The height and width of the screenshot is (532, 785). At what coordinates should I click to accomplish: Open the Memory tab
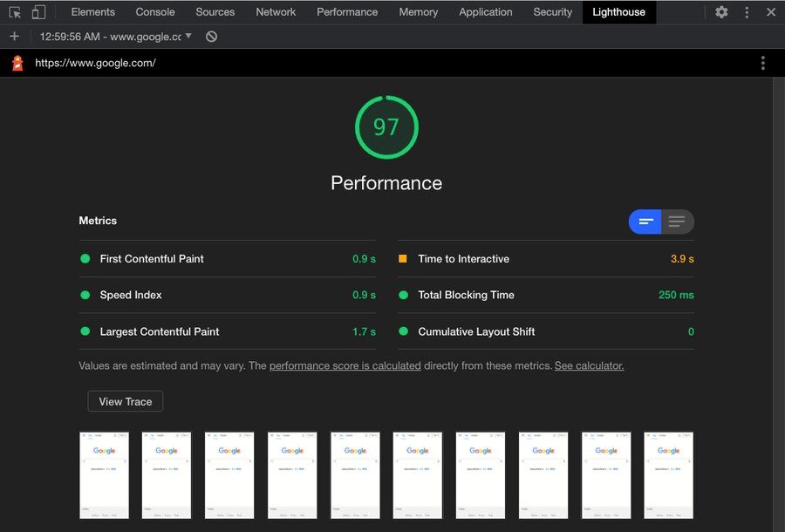419,12
